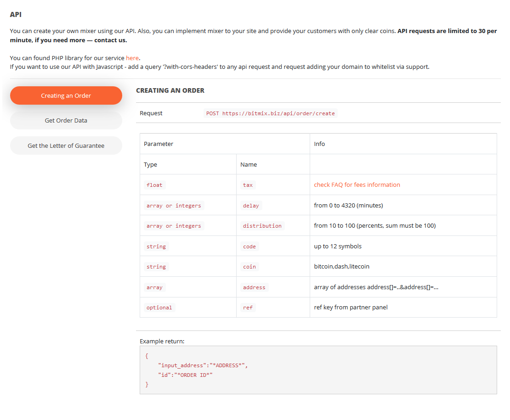
Task: Click the 'bitcoin,dash,litecoin' info cell
Action: coord(341,266)
